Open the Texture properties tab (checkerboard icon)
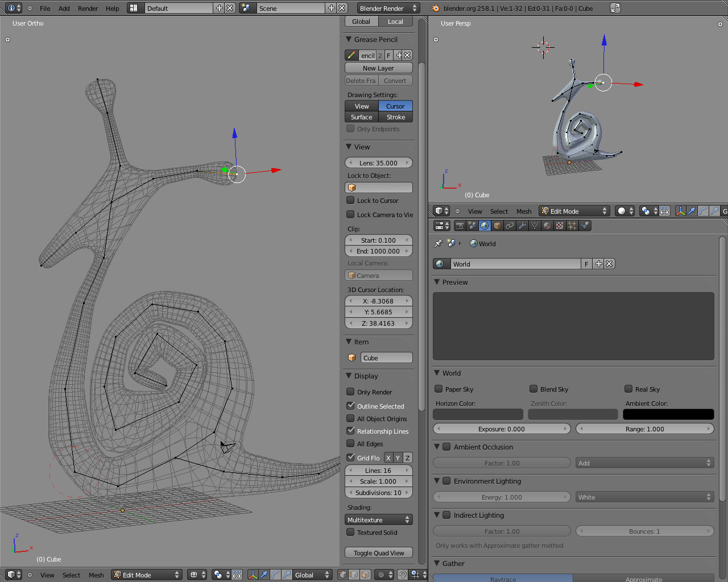Screen dimensions: 728x582 [560, 226]
